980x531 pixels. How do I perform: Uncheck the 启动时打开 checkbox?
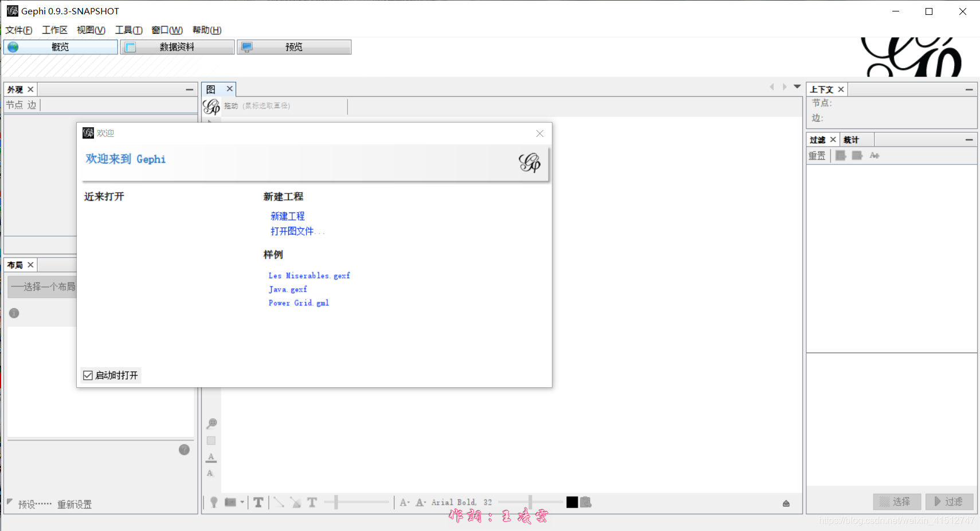point(88,375)
